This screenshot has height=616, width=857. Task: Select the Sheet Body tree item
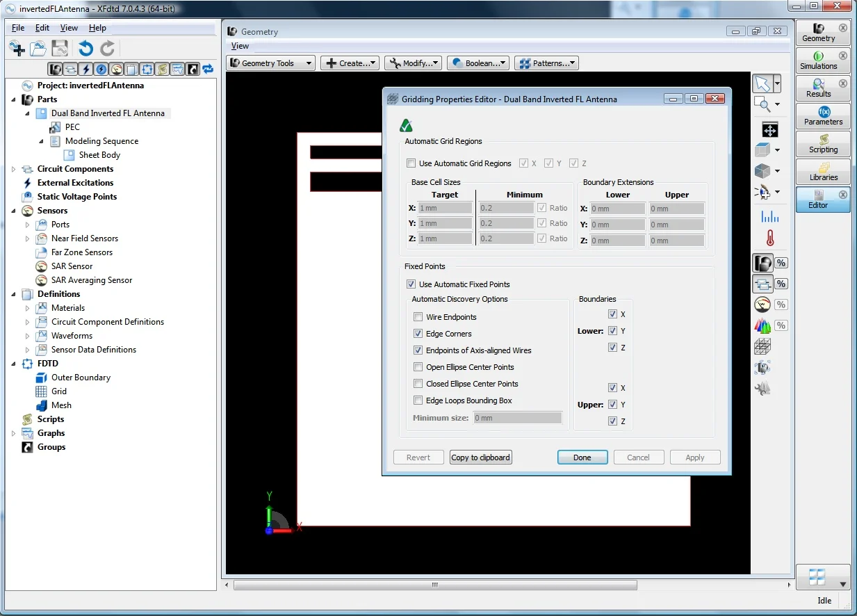coord(99,155)
